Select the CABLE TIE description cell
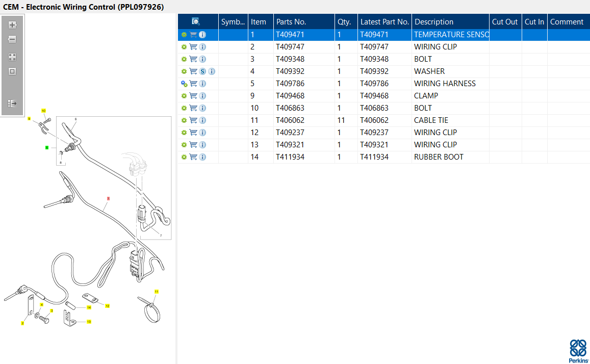Viewport: 590px width, 364px height. click(450, 120)
